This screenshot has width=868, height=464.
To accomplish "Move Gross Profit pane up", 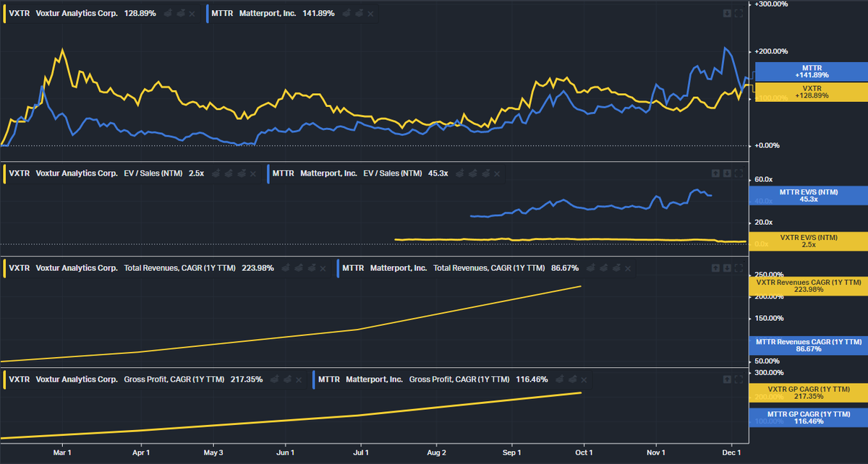I will 727,379.
